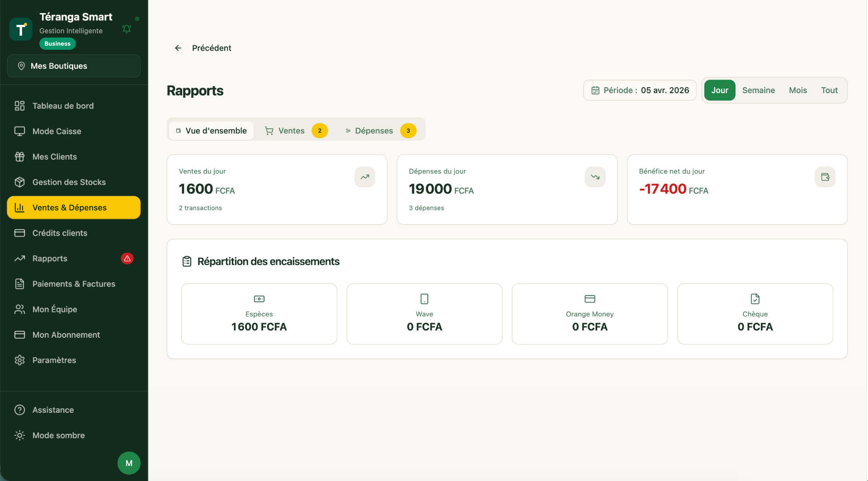Click the 19 000 FCFA expenses value
This screenshot has width=868, height=481.
tap(441, 189)
